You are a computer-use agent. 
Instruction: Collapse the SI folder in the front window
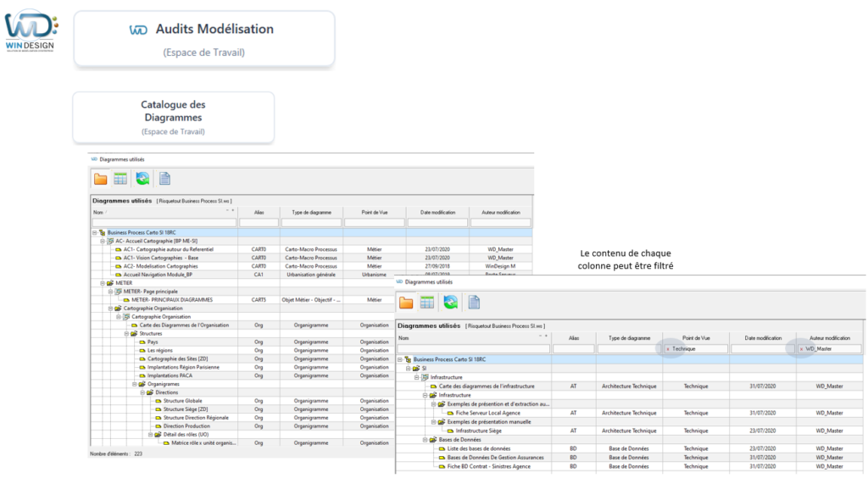pos(408,369)
